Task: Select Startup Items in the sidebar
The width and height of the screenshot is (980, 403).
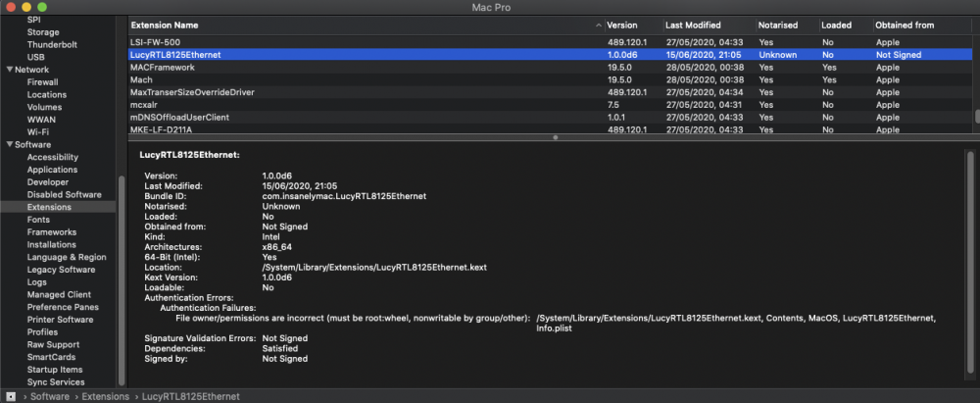Action: click(x=55, y=370)
